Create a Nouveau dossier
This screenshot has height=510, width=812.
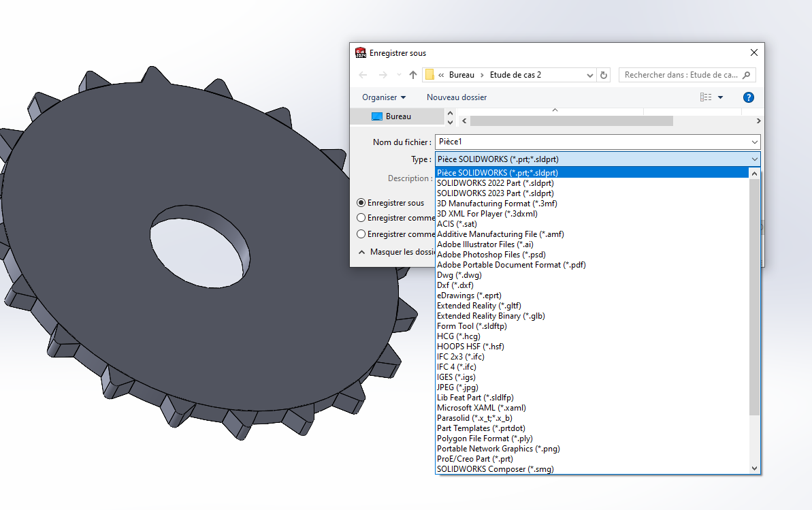457,97
